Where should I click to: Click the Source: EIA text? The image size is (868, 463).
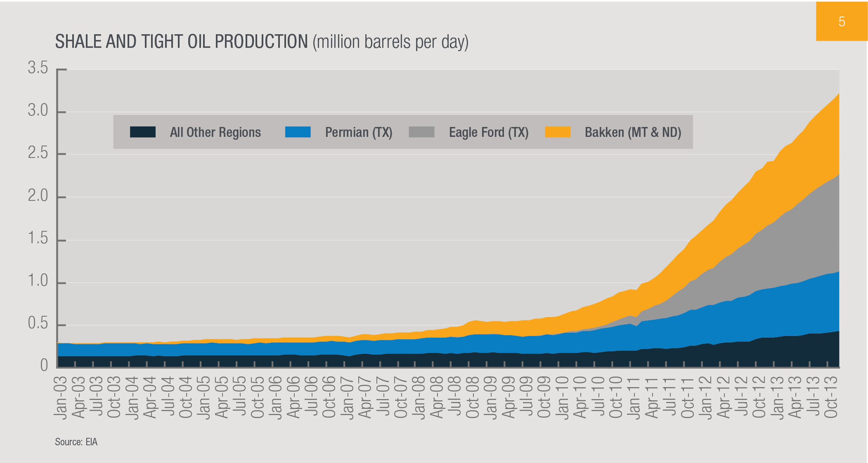(x=76, y=442)
